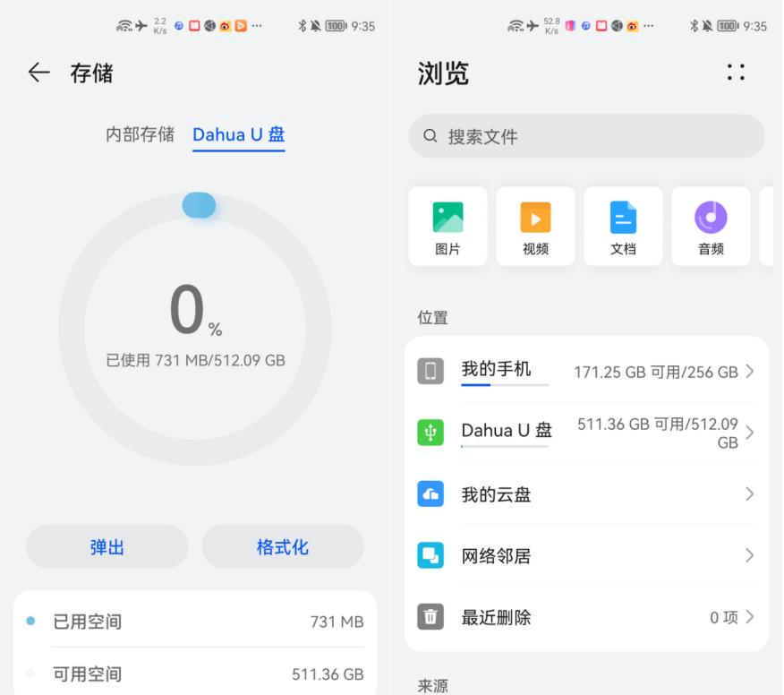Tap the 位置 section heading
Screen dimensions: 784x695
point(432,317)
